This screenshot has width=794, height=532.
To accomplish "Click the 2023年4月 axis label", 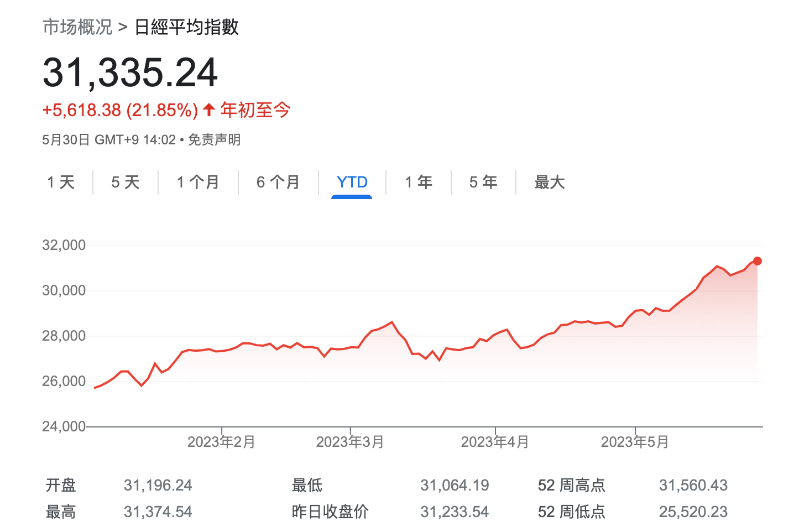I will [x=495, y=442].
